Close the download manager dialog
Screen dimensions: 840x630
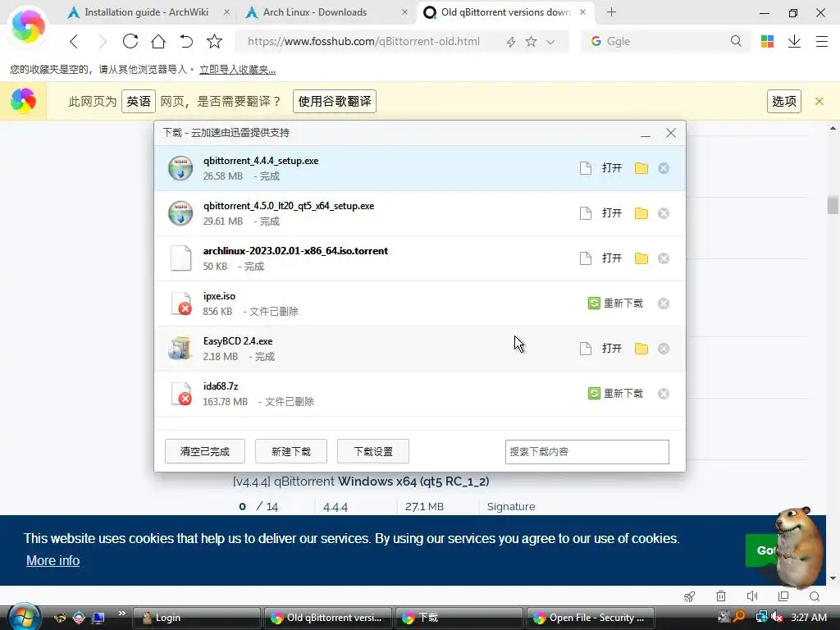[x=671, y=133]
